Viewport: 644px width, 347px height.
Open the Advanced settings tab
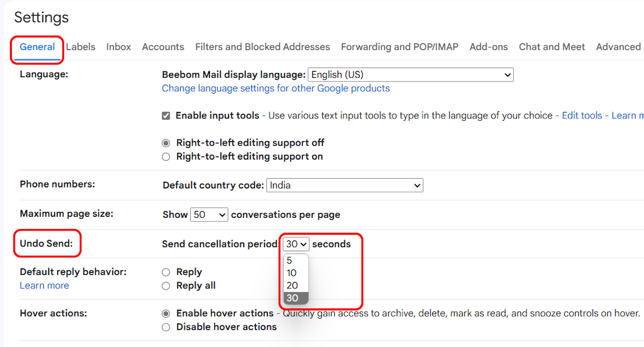[x=618, y=47]
